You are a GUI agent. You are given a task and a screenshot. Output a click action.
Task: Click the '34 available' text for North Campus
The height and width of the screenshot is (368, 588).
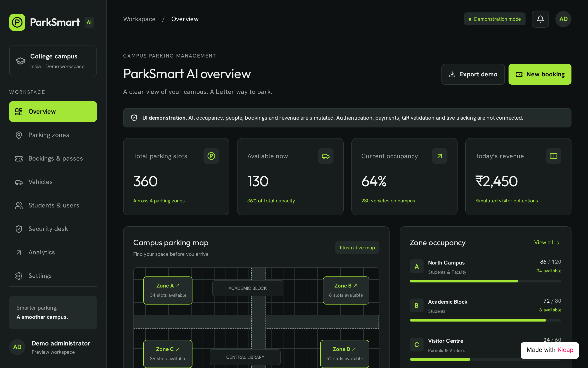549,271
